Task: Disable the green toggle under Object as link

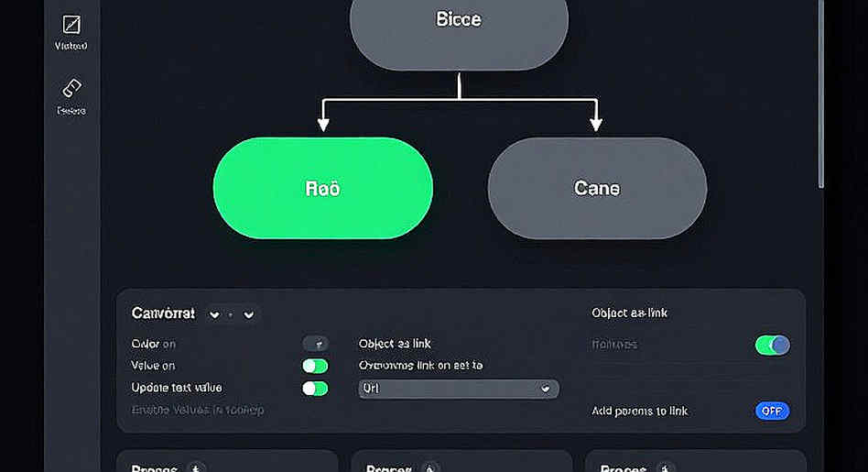Action: (772, 346)
